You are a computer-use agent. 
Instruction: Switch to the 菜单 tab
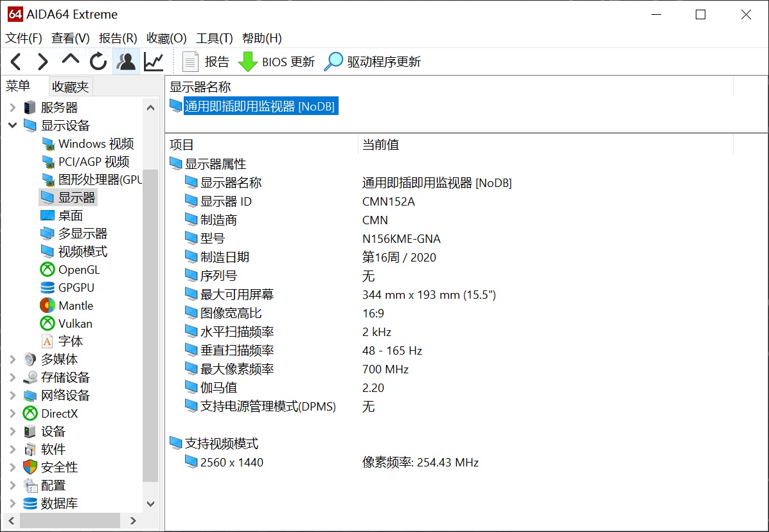(x=18, y=86)
